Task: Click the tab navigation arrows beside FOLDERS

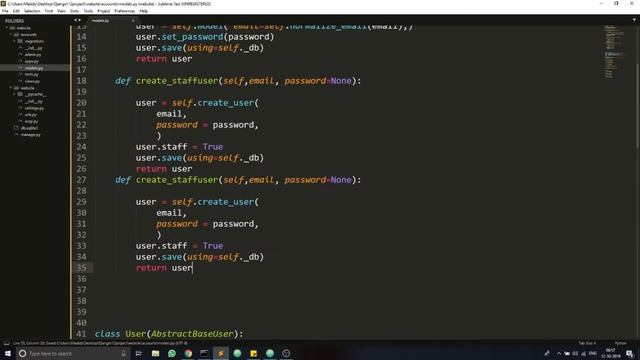Action: pos(77,20)
